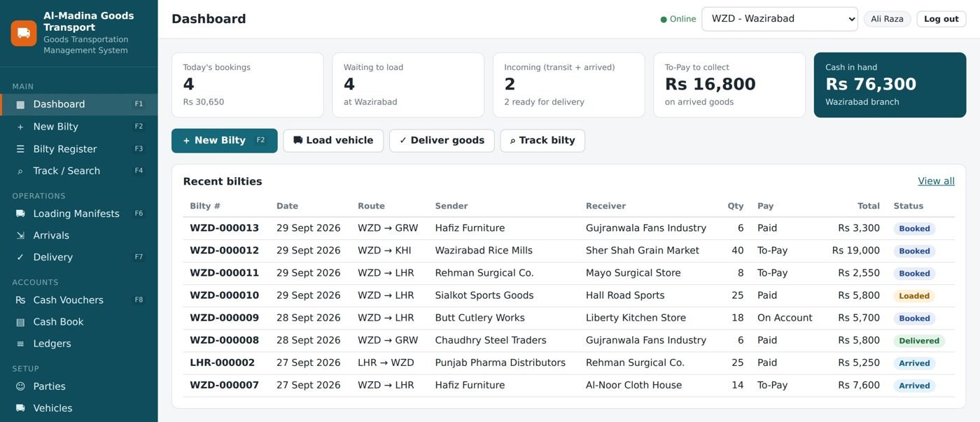
Task: Click the Loading Manifests truck icon
Action: 20,213
